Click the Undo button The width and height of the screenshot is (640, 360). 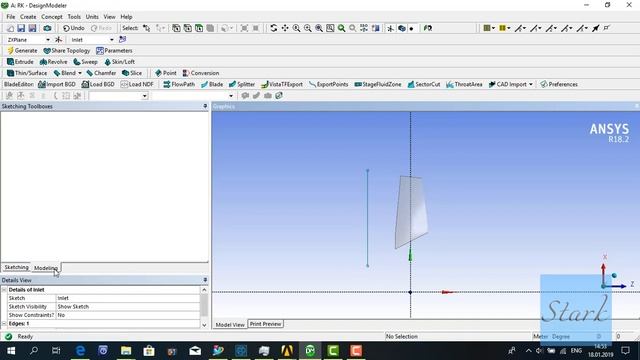[73, 28]
